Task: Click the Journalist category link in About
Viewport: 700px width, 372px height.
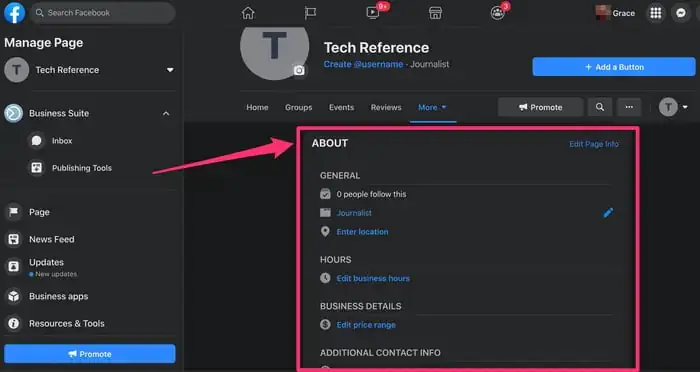Action: (354, 213)
